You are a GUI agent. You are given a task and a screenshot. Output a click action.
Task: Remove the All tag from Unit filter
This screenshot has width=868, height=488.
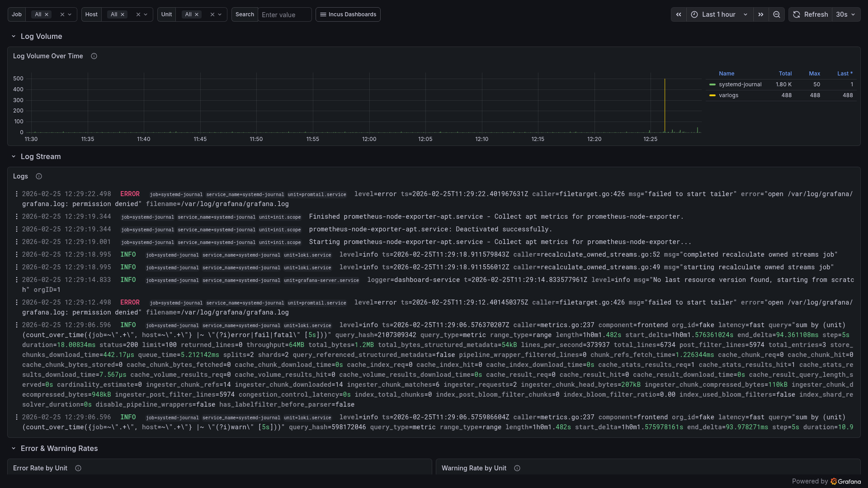(x=197, y=14)
